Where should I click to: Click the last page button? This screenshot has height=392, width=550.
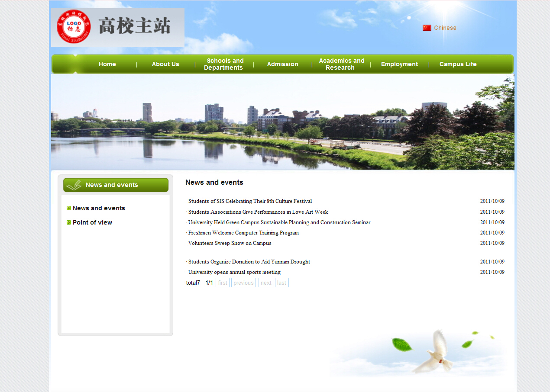coord(281,283)
